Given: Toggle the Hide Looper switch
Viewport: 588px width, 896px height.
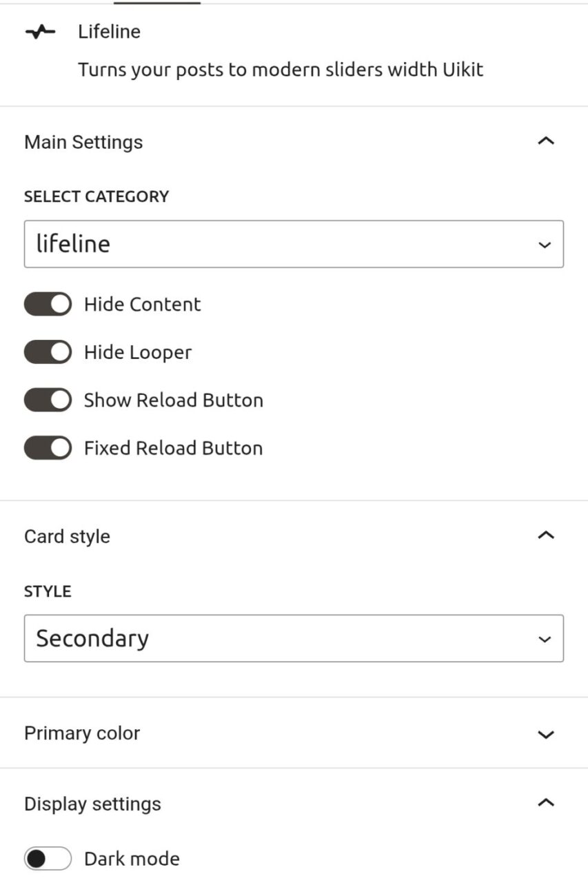Looking at the screenshot, I should (x=48, y=352).
